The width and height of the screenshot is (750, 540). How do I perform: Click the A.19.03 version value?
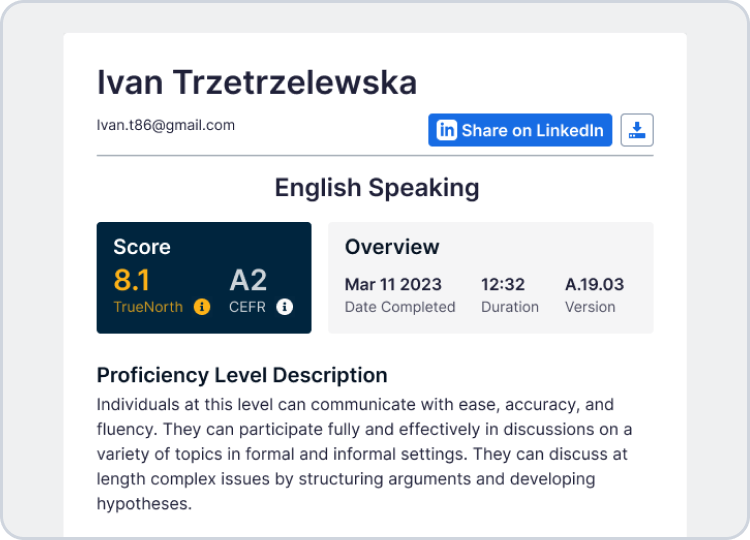[x=594, y=285]
